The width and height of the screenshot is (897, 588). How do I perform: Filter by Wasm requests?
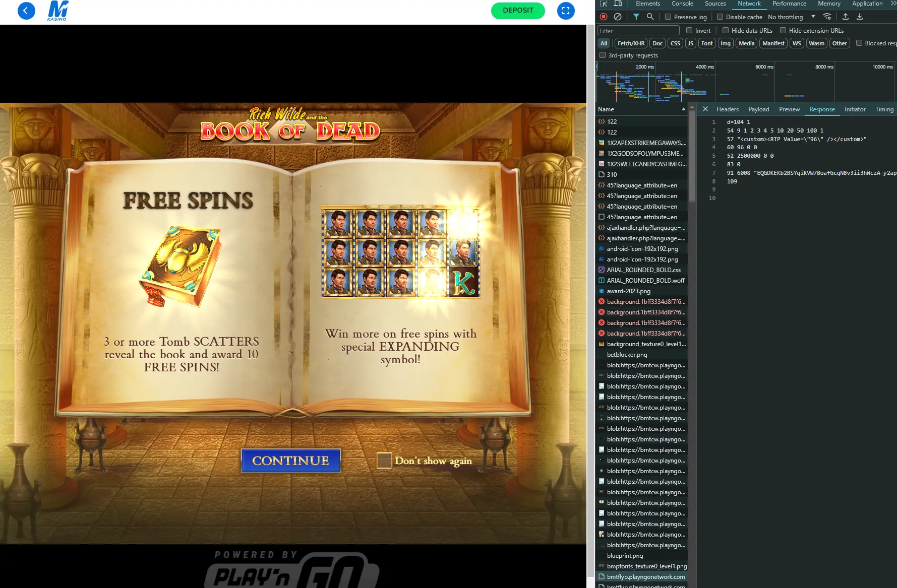click(817, 43)
